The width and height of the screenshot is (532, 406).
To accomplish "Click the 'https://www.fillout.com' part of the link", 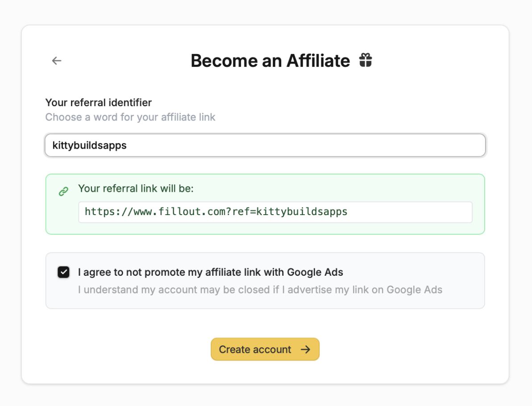I will (157, 211).
